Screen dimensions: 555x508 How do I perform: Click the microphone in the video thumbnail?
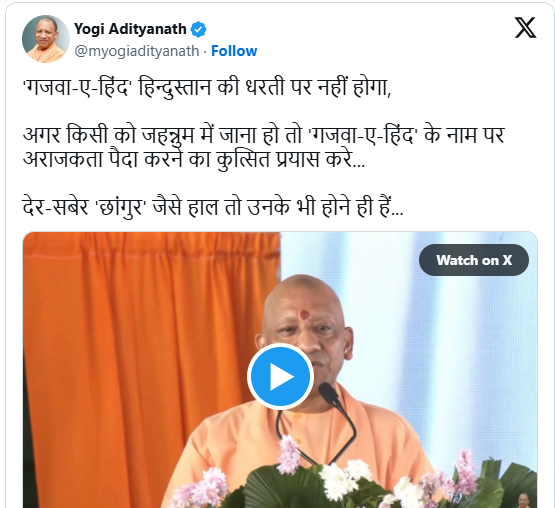coord(329,393)
